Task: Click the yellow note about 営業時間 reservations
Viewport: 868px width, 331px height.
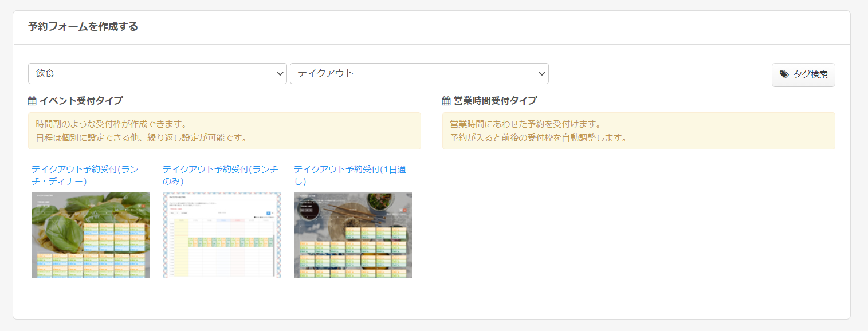Action: (x=638, y=131)
